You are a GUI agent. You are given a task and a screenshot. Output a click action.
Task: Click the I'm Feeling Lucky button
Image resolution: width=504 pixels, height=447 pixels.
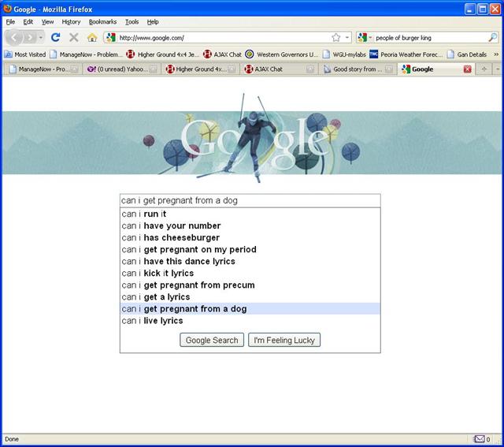tap(284, 340)
